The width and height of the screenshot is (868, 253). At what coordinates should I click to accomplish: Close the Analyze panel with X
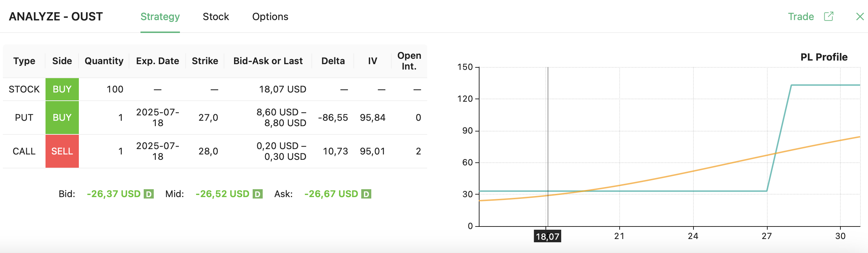pyautogui.click(x=860, y=16)
